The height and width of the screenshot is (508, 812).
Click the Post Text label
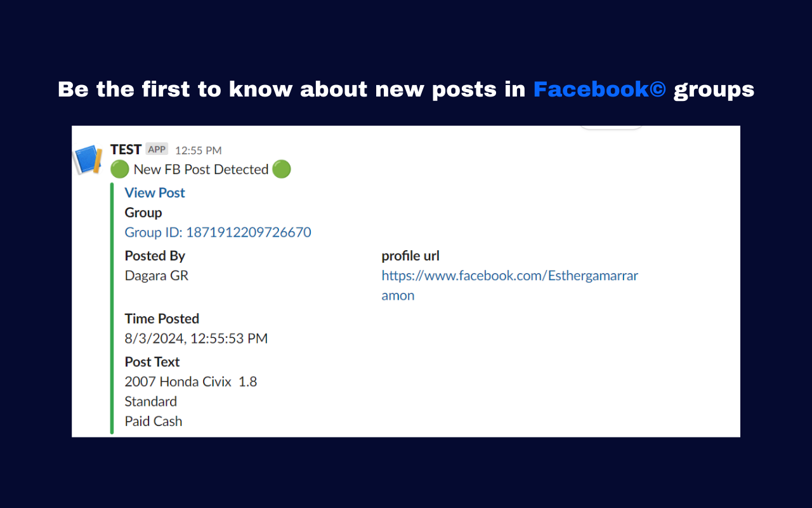[152, 362]
